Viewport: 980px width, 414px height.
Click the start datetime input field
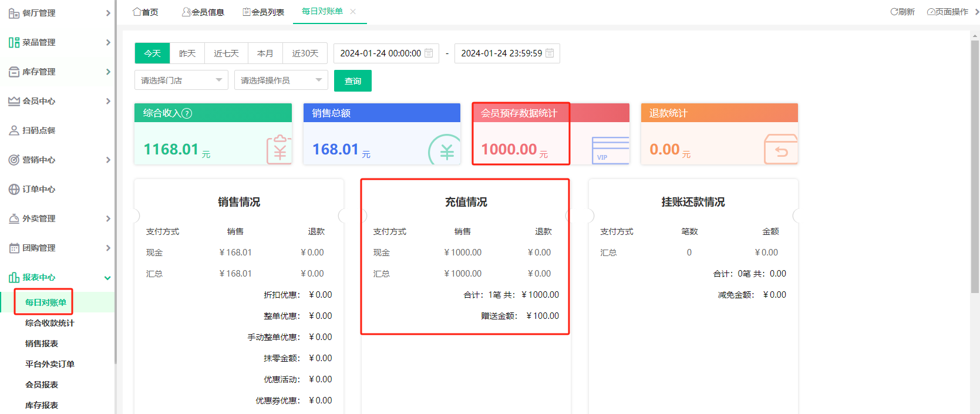(386, 53)
